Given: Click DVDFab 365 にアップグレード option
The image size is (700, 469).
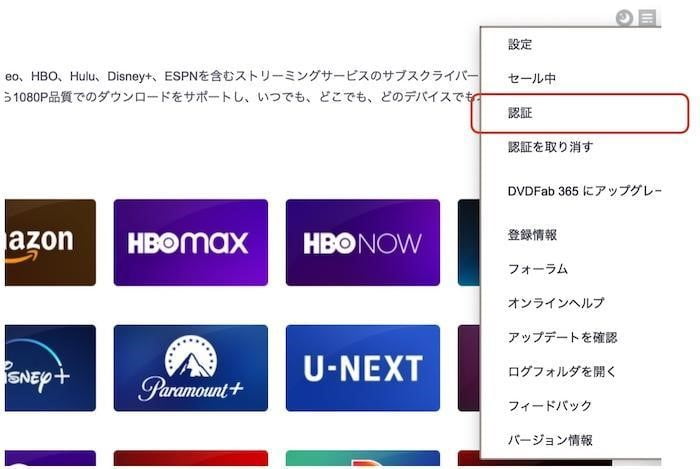Looking at the screenshot, I should coord(584,191).
